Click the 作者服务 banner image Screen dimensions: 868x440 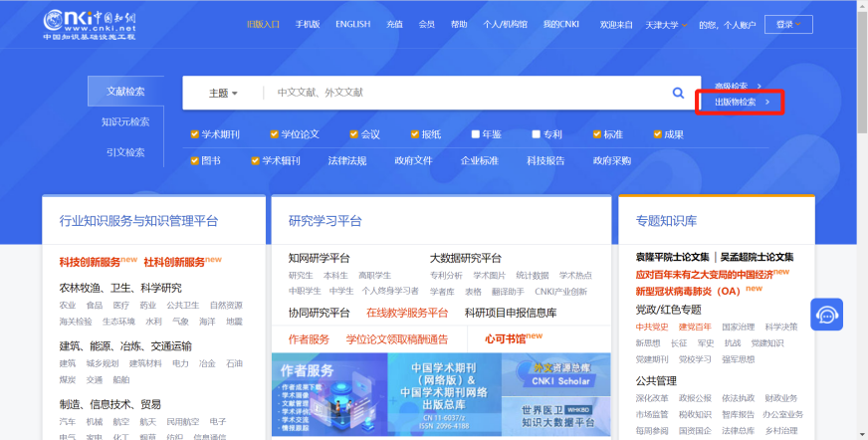click(x=329, y=394)
